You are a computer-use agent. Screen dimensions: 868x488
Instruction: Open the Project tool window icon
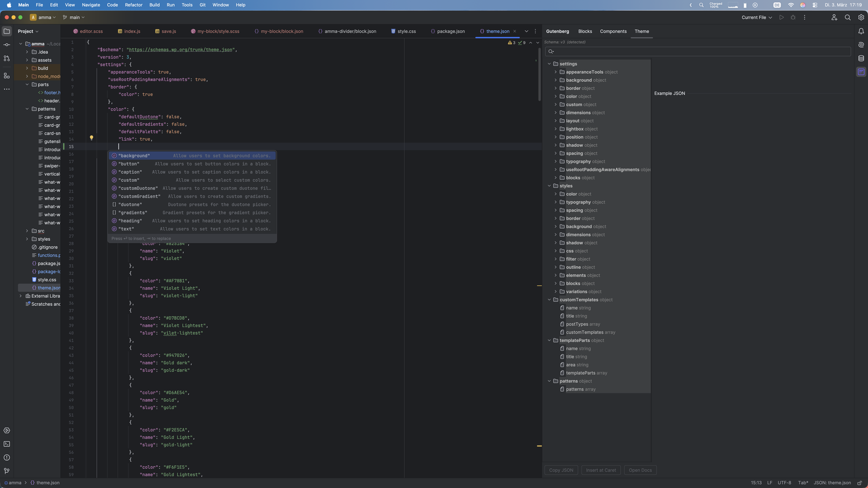[7, 31]
